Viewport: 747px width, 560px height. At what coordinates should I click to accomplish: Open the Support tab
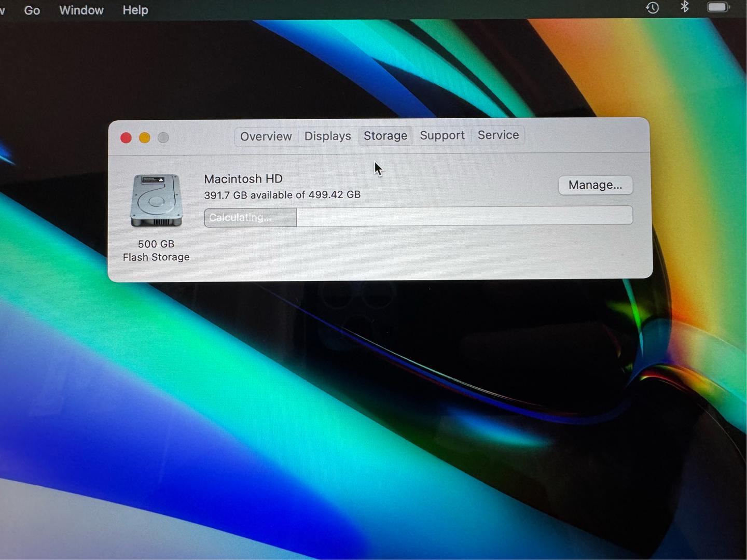click(x=442, y=135)
